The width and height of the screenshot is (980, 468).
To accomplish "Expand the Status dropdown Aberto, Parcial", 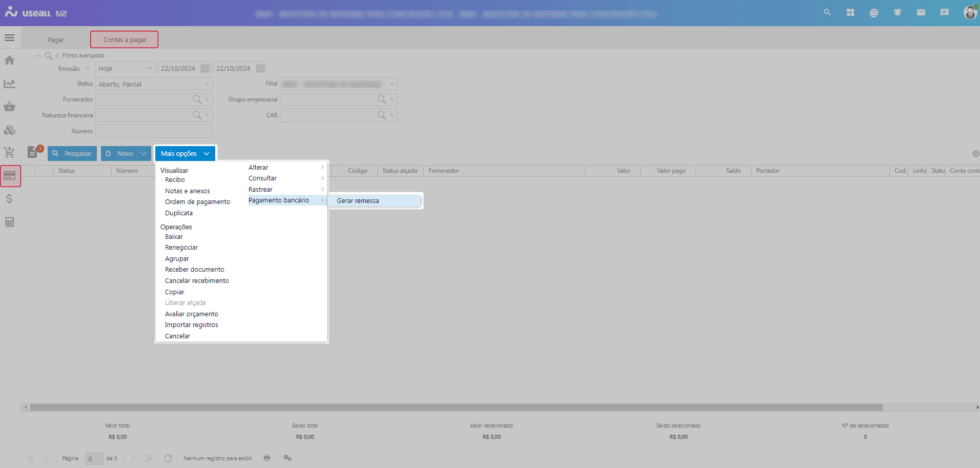I will coord(207,84).
